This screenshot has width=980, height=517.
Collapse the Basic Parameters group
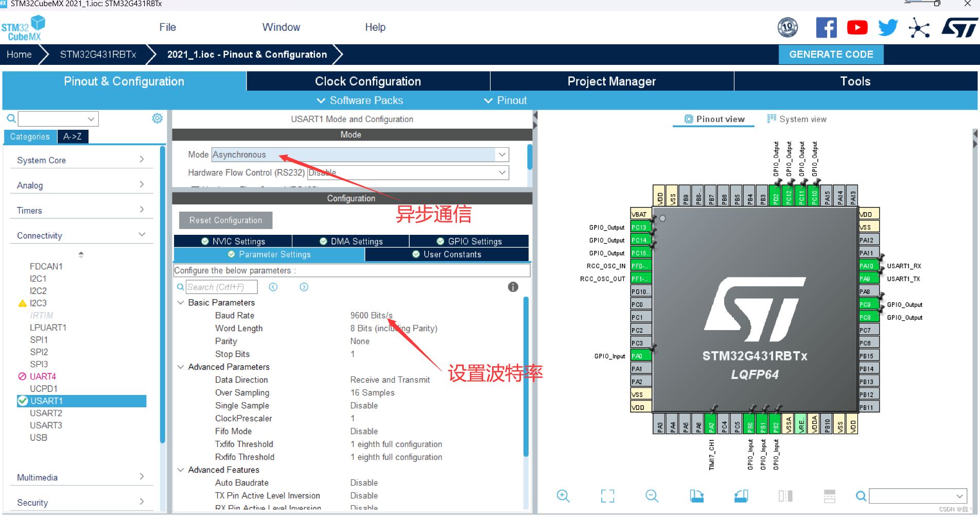coord(181,302)
